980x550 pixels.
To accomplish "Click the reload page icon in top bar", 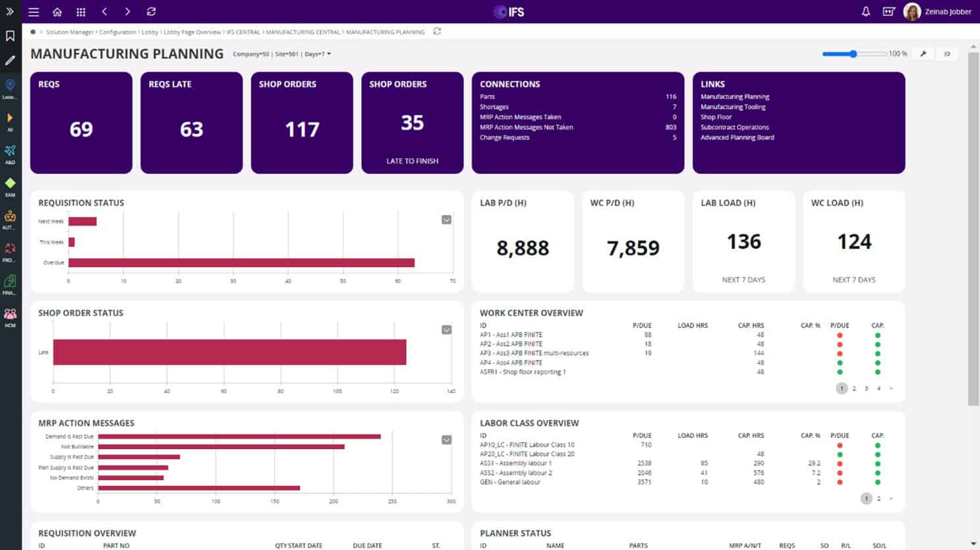I will click(151, 12).
